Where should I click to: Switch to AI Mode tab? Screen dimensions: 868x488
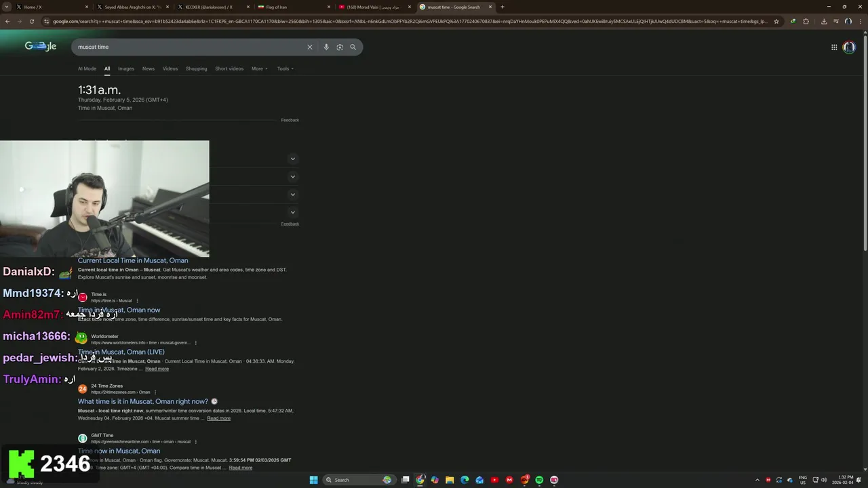click(87, 68)
